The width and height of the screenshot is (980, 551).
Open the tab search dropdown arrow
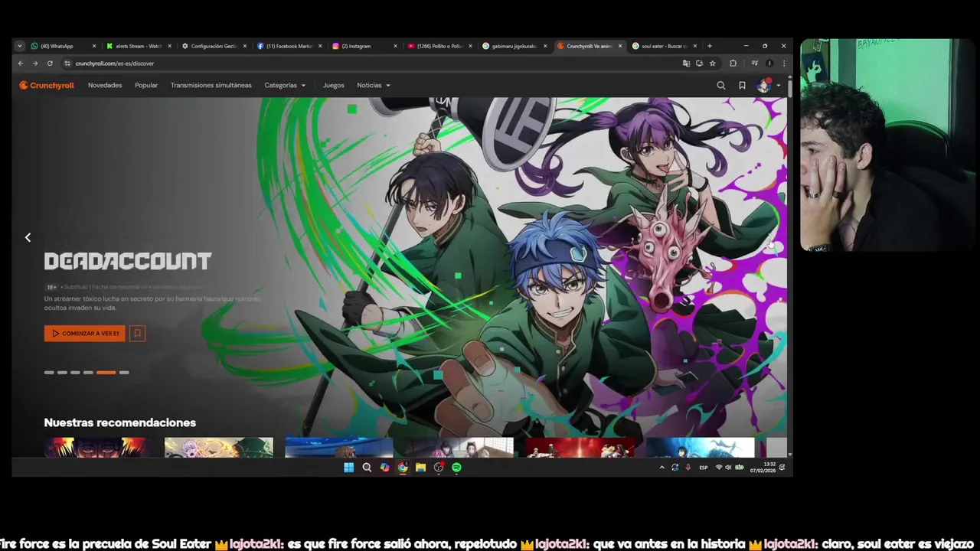(20, 46)
